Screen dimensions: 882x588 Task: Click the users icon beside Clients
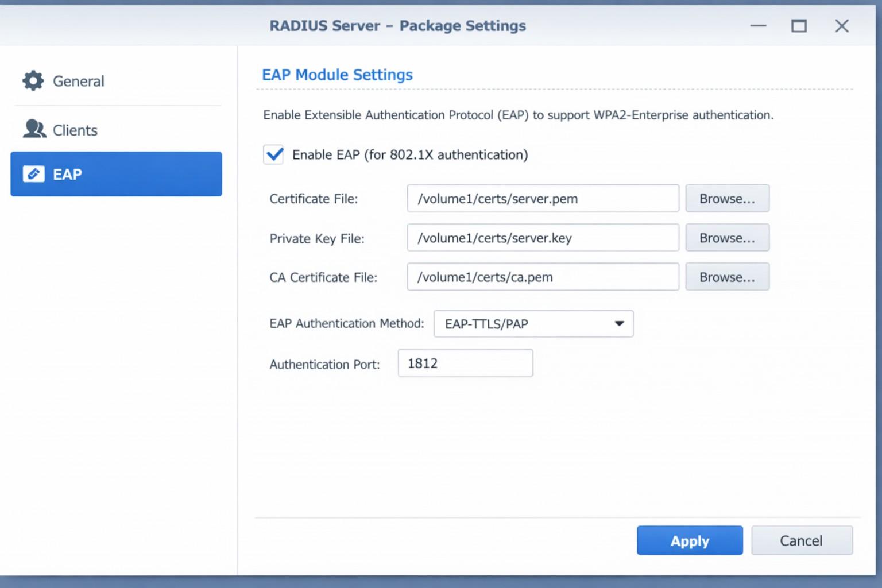pos(34,129)
